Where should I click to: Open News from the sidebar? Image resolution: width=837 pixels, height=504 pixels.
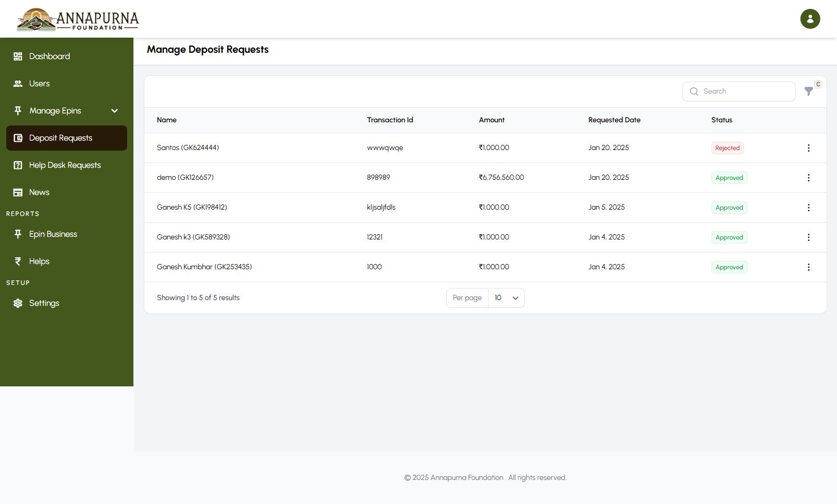point(39,192)
